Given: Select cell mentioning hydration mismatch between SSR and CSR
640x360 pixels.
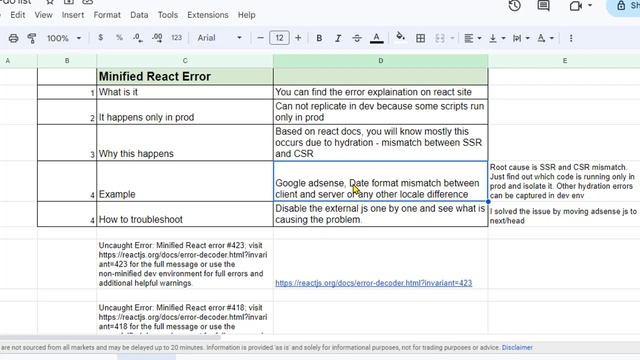Looking at the screenshot, I should (x=380, y=142).
